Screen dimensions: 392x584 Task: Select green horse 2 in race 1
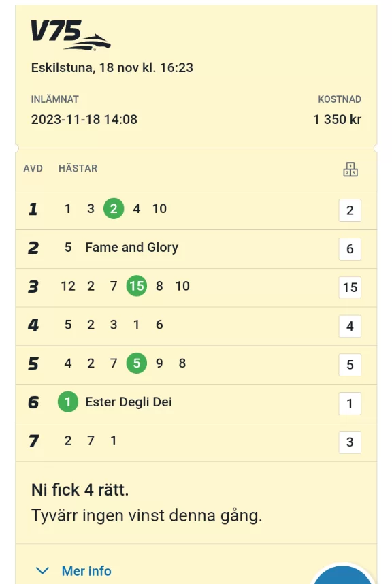(114, 208)
